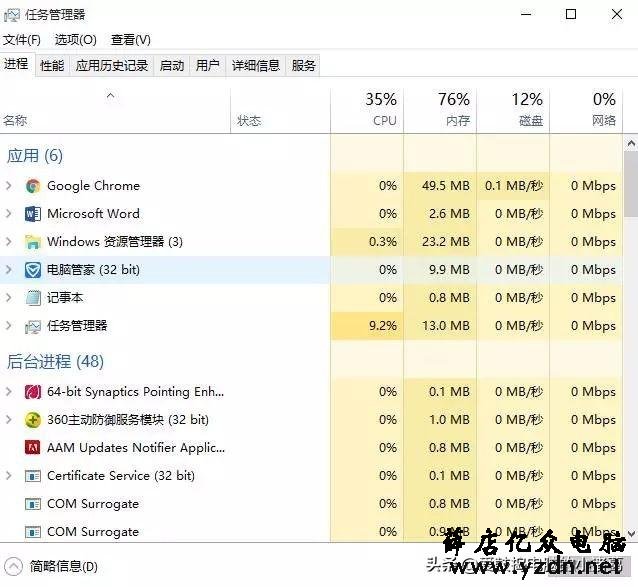The height and width of the screenshot is (587, 638).
Task: Switch to the 服务 tab
Action: click(304, 65)
